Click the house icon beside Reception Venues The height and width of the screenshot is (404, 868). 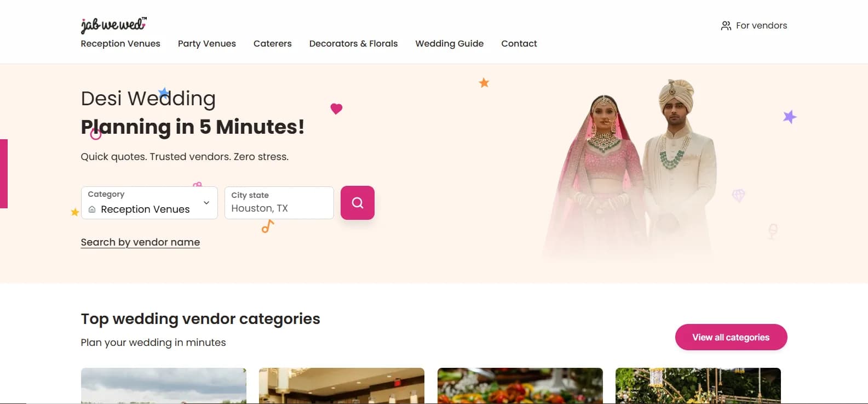(92, 209)
